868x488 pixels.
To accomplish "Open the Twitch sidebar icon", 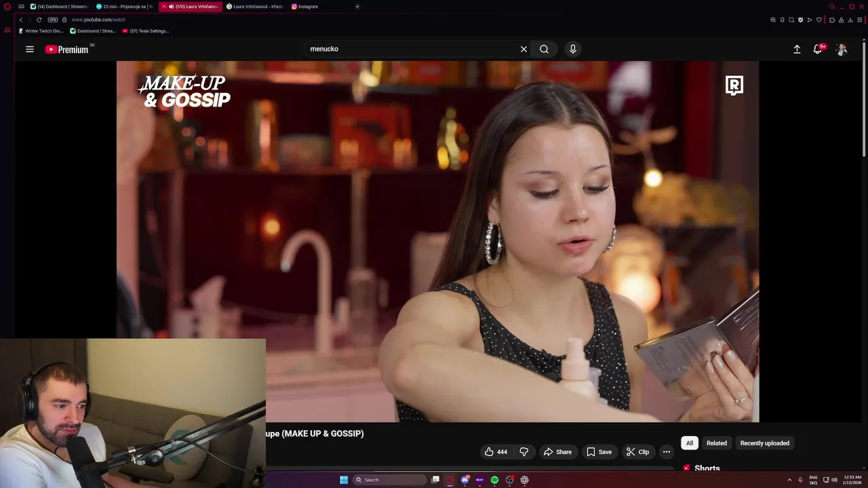I will [x=7, y=30].
